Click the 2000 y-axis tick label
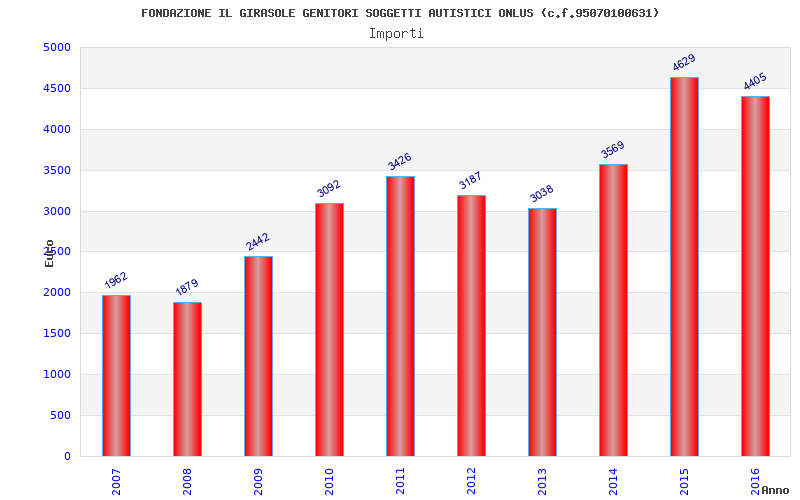Screen dimensions: 800x500 pyautogui.click(x=57, y=292)
